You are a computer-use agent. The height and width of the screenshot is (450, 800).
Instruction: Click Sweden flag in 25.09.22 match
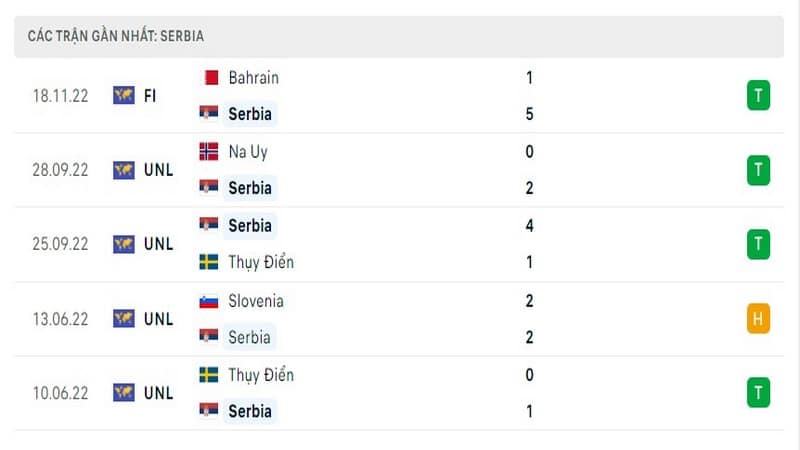coord(209,262)
